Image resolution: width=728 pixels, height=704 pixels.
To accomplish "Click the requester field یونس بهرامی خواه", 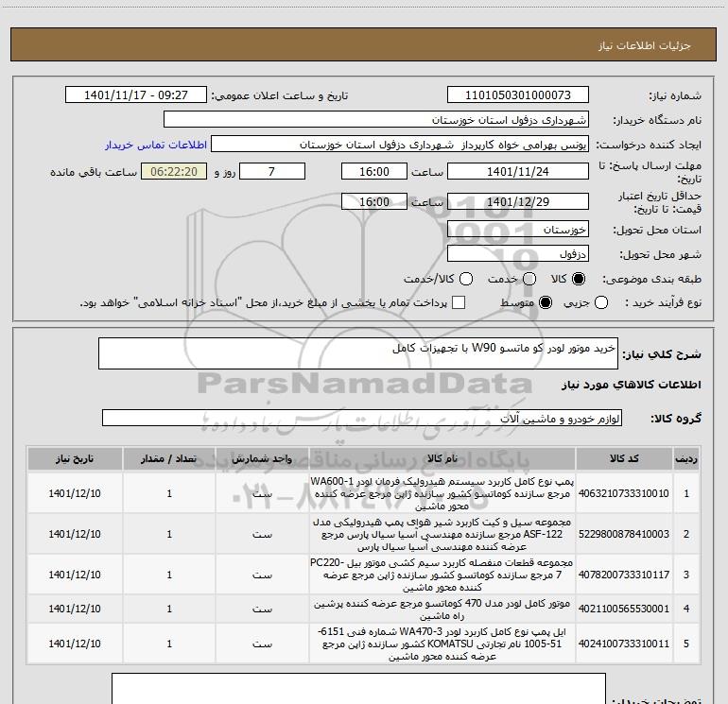I will click(400, 145).
